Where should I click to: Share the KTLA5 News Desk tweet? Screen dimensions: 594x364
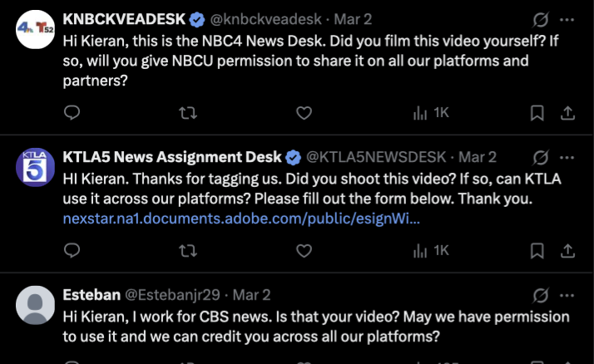coord(567,250)
